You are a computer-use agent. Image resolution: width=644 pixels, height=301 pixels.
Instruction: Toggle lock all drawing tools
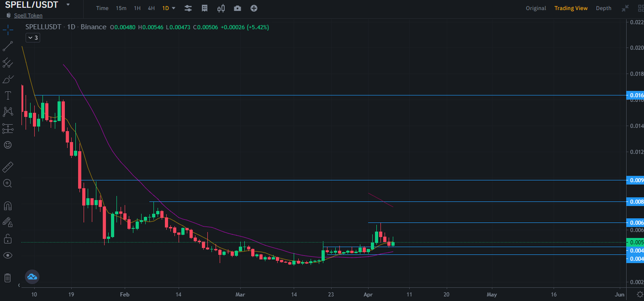pyautogui.click(x=8, y=238)
